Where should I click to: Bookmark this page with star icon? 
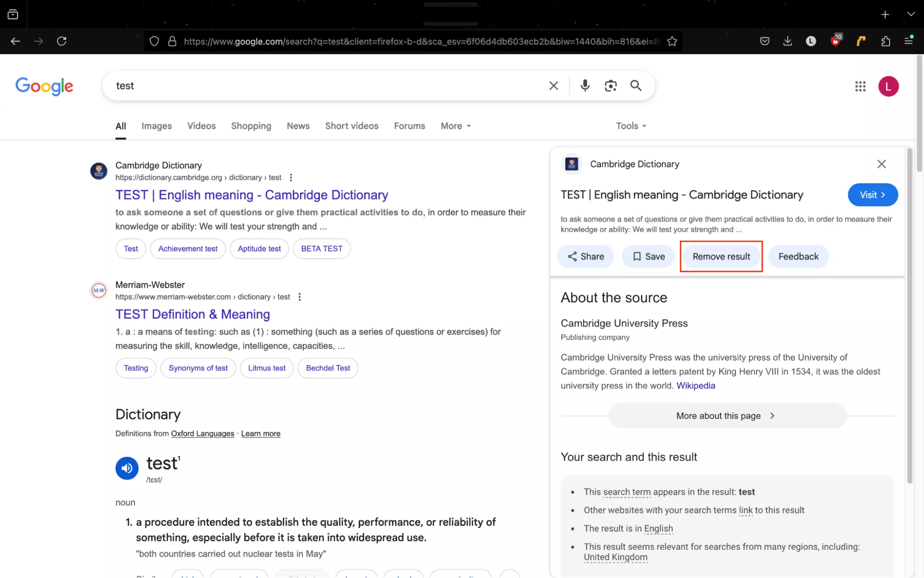tap(672, 42)
